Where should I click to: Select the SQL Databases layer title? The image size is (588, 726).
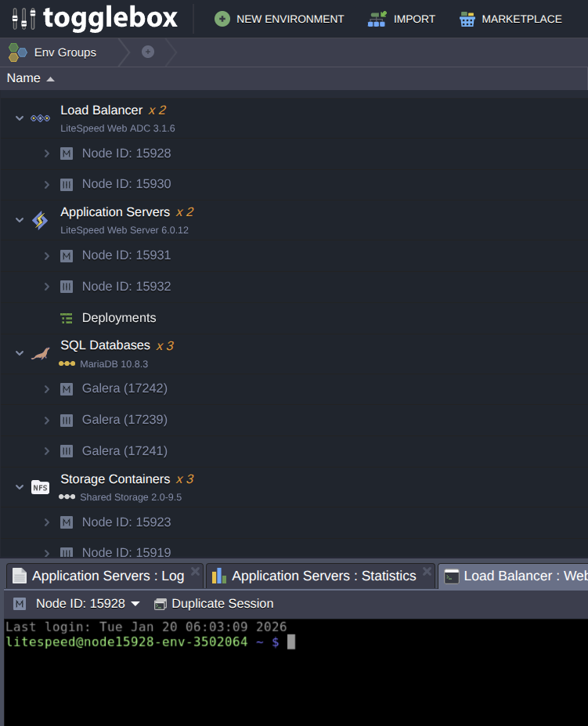pyautogui.click(x=105, y=345)
